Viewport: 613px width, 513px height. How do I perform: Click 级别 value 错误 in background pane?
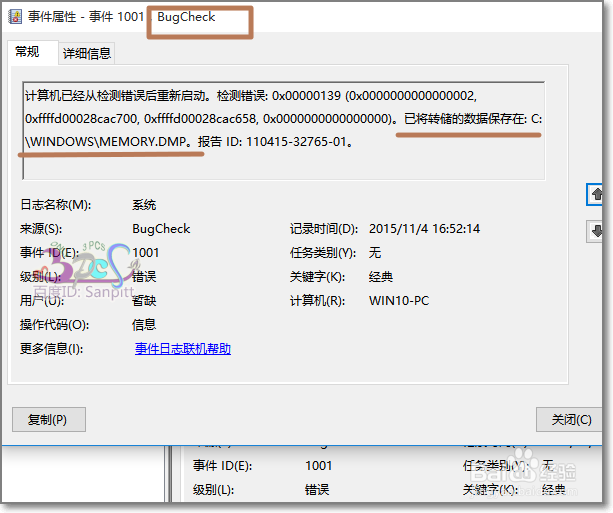pyautogui.click(x=316, y=490)
